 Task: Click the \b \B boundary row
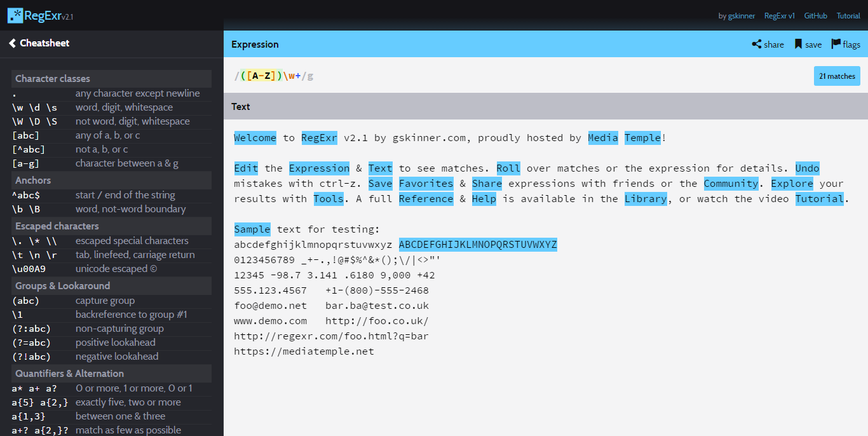tap(111, 209)
